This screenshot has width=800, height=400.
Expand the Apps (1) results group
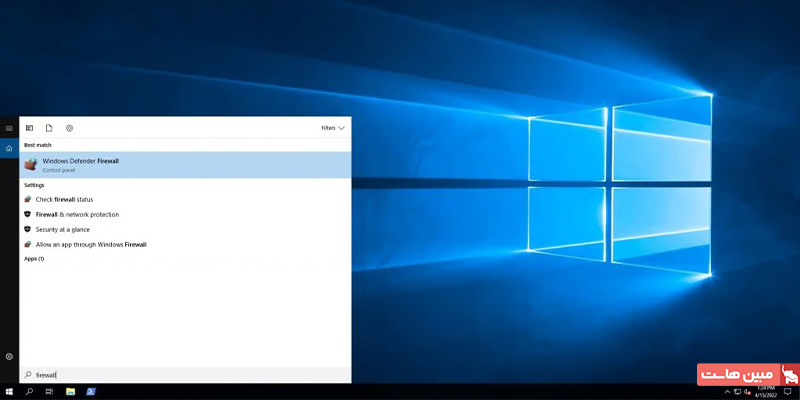[x=34, y=259]
